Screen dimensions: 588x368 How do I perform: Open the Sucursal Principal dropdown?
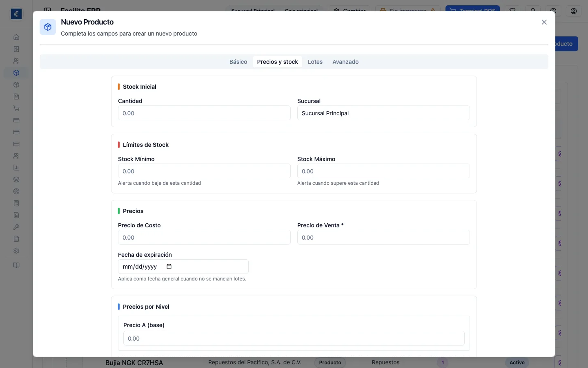[383, 113]
